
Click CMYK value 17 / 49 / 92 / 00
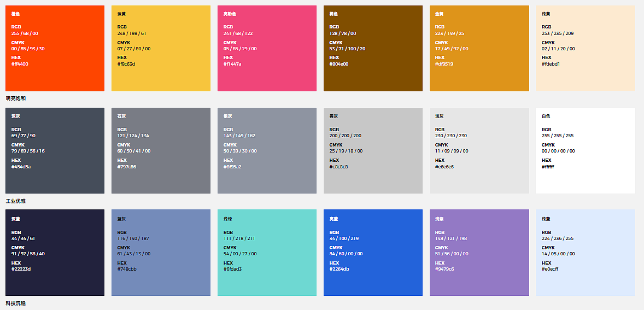pos(452,49)
